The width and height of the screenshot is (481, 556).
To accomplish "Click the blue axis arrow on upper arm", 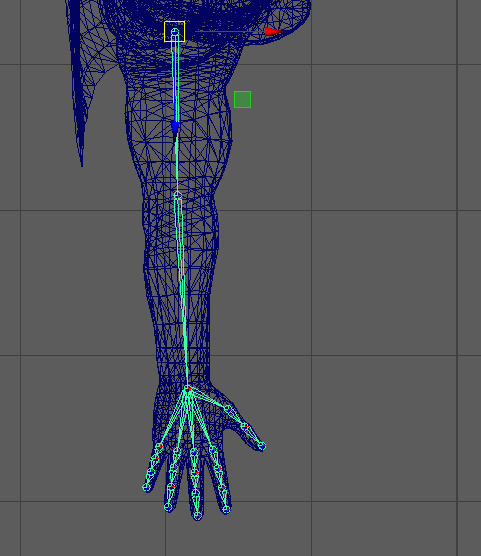I will click(175, 128).
